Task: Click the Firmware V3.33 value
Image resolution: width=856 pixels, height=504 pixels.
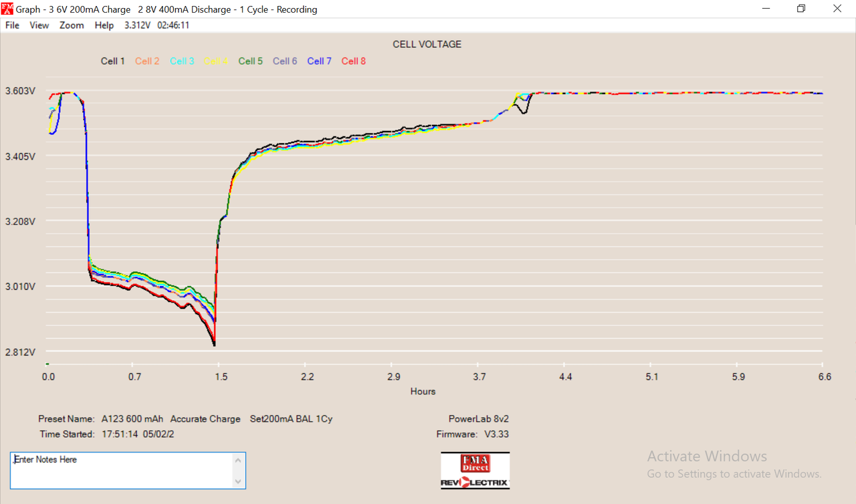Action: tap(497, 434)
